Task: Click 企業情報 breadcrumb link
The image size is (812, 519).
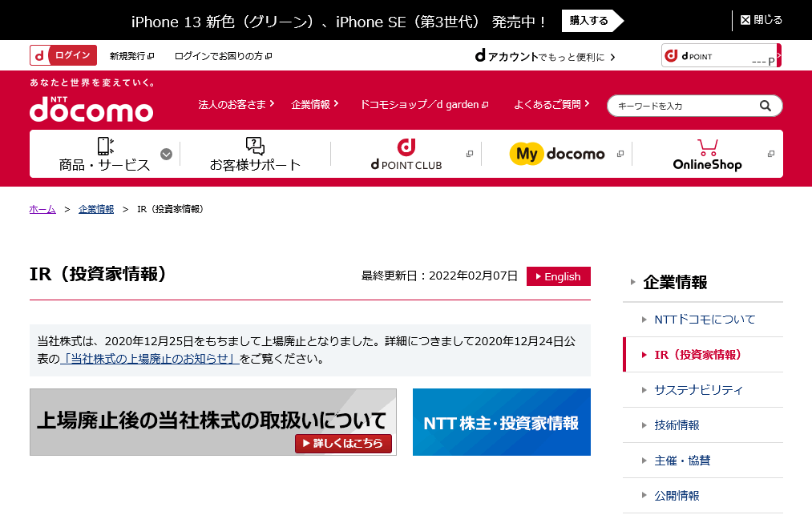Action: [96, 209]
